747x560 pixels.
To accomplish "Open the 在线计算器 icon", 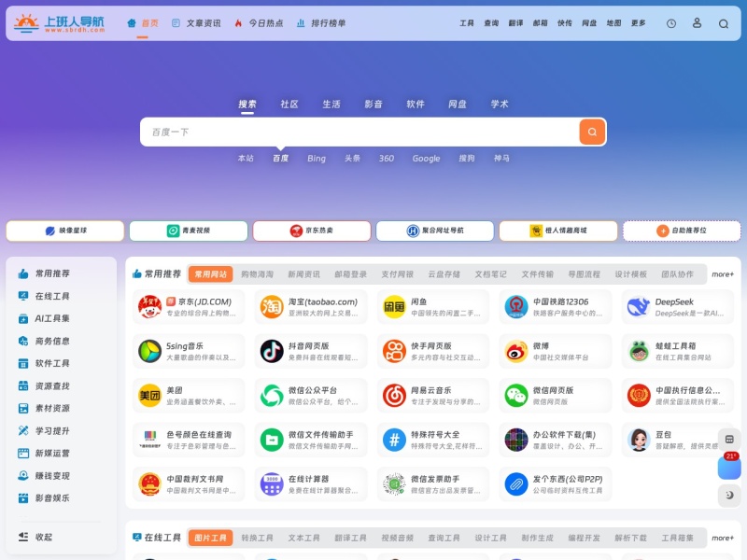I will pyautogui.click(x=272, y=483).
